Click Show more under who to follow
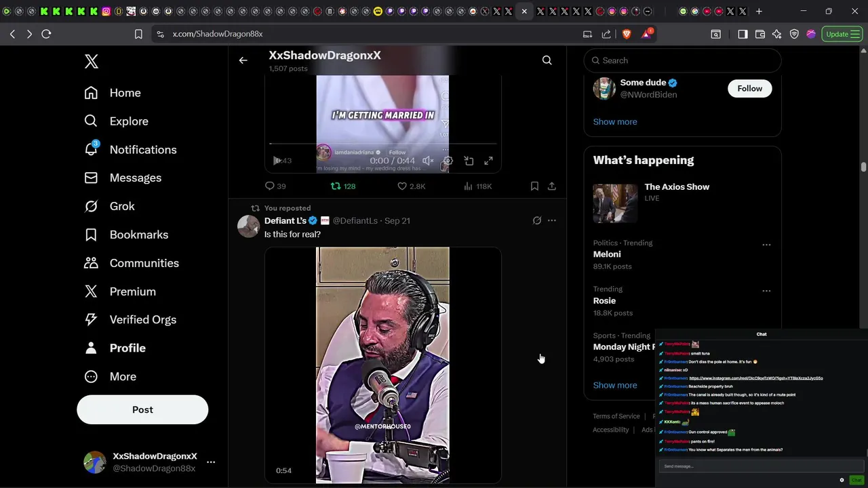The height and width of the screenshot is (488, 868). coord(615,122)
